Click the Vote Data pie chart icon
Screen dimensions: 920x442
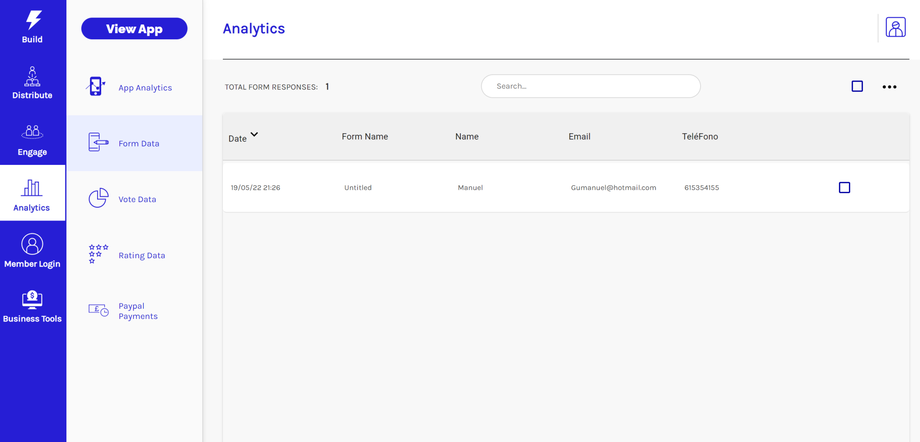point(98,198)
